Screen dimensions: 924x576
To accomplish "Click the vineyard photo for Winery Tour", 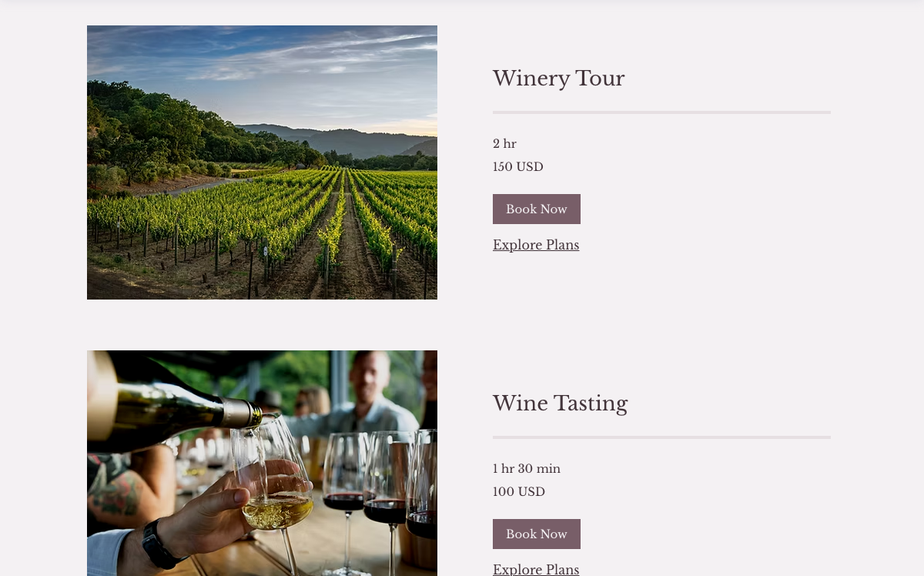I will tap(262, 162).
